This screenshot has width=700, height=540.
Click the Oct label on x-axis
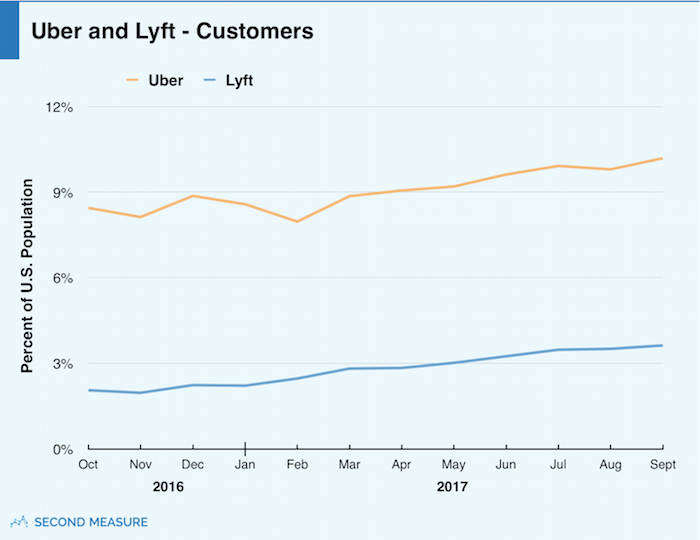click(88, 465)
